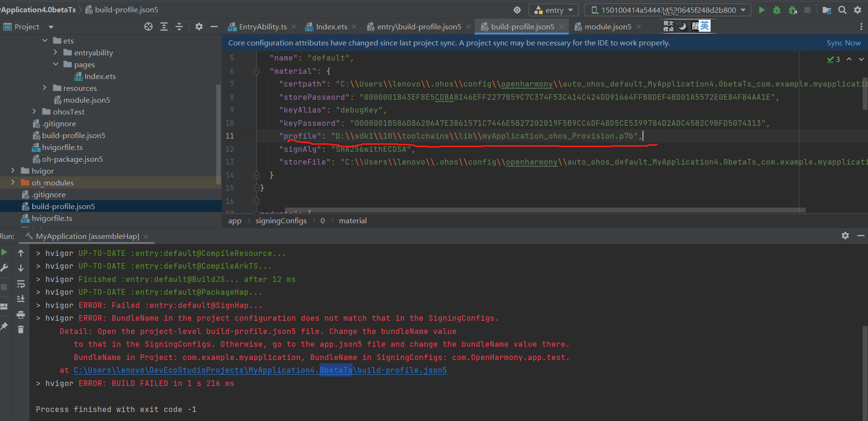This screenshot has height=421, width=868.
Task: Hide the Run panel with minus icon
Action: coord(861,236)
